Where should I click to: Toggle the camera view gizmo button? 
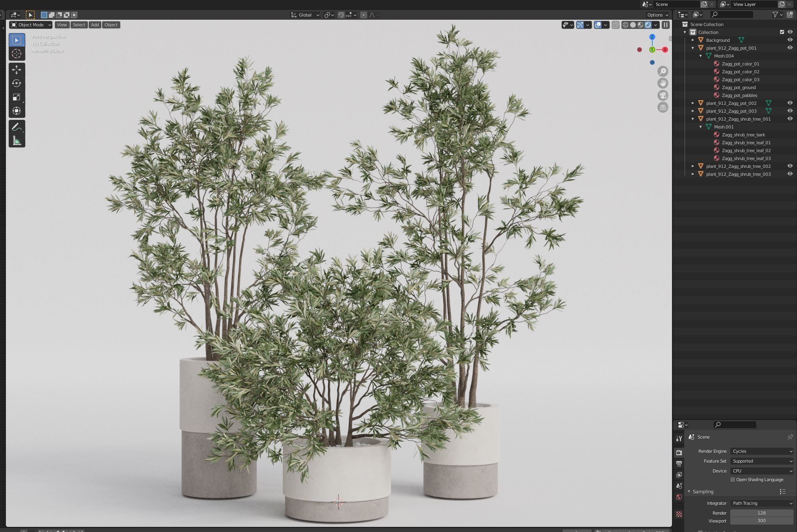click(x=663, y=95)
